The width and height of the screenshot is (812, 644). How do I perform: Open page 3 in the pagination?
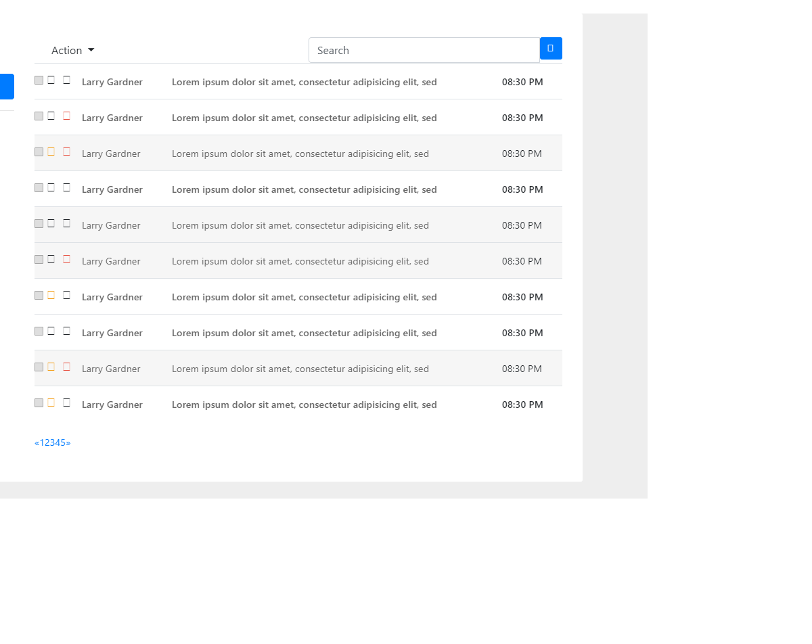(x=53, y=443)
